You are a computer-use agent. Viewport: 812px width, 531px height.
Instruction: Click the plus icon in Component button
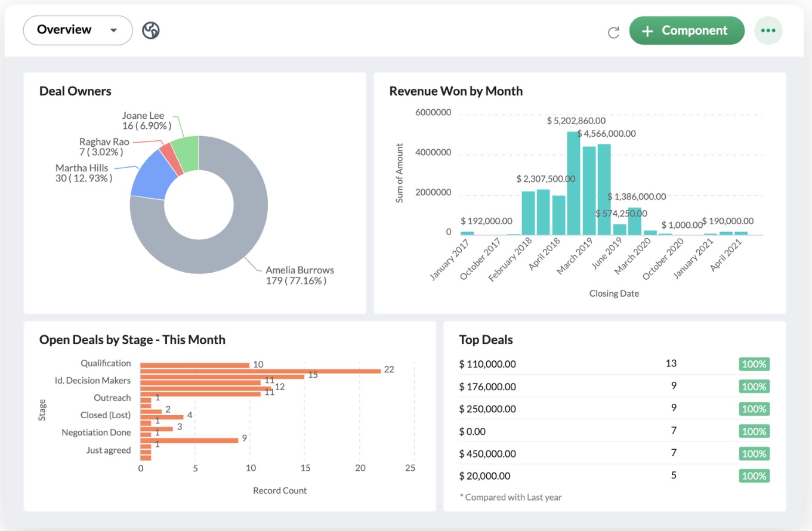click(648, 31)
